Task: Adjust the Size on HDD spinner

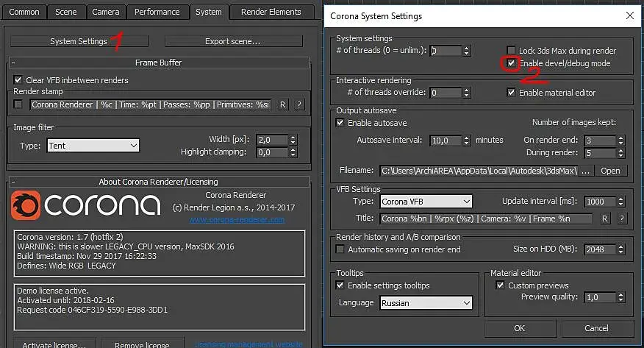Action: [x=621, y=249]
